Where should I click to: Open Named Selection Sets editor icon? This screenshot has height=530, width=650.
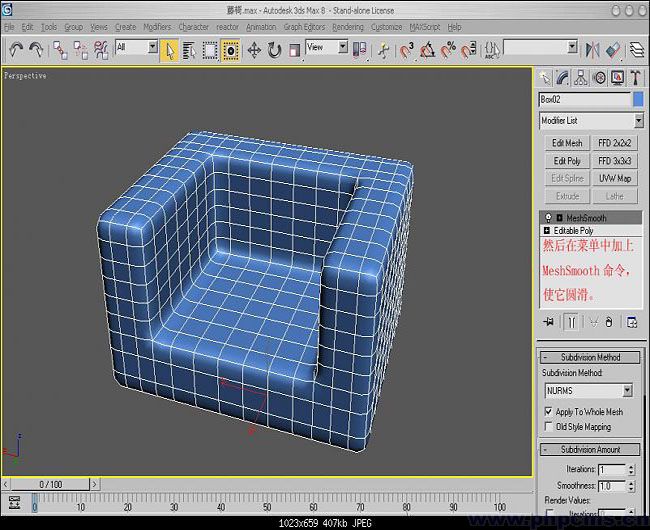(492, 51)
